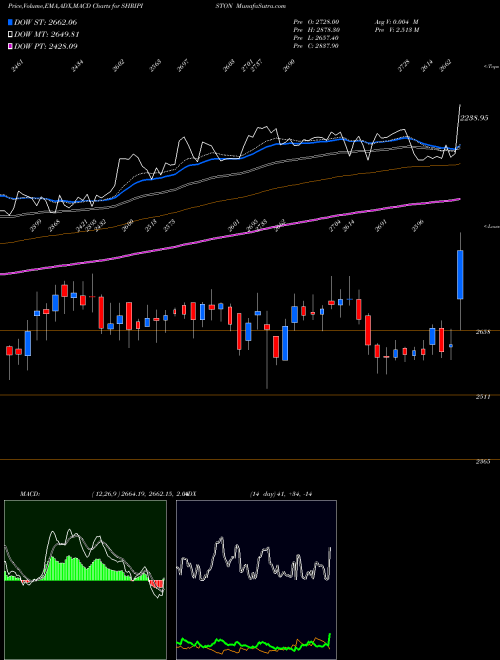Click the Avg V: 0.004 M volume value

click(x=396, y=21)
